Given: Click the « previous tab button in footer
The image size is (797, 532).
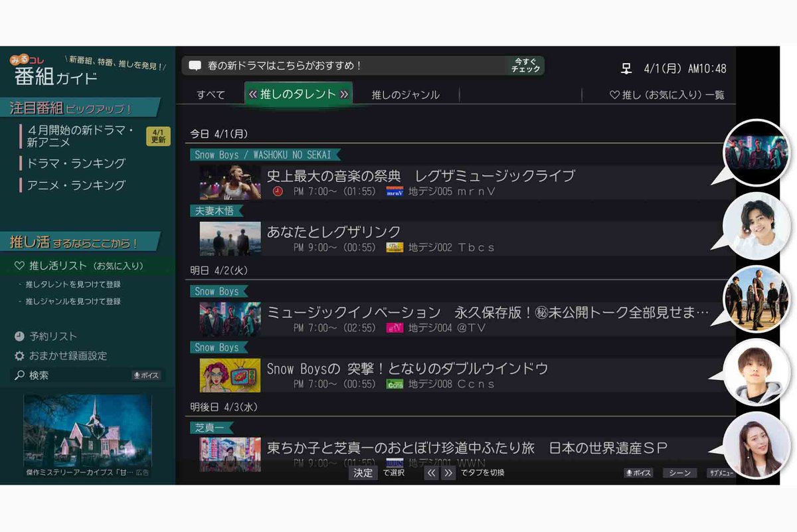Looking at the screenshot, I should point(432,473).
